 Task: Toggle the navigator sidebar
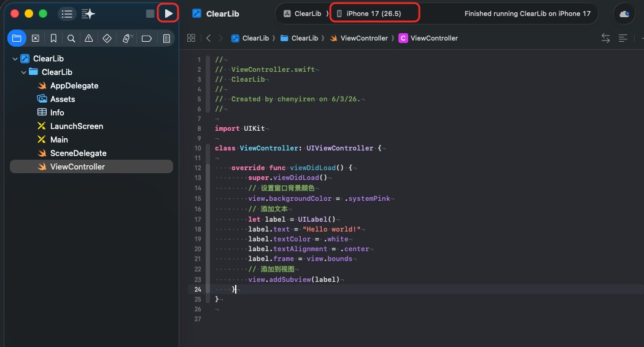coord(67,14)
